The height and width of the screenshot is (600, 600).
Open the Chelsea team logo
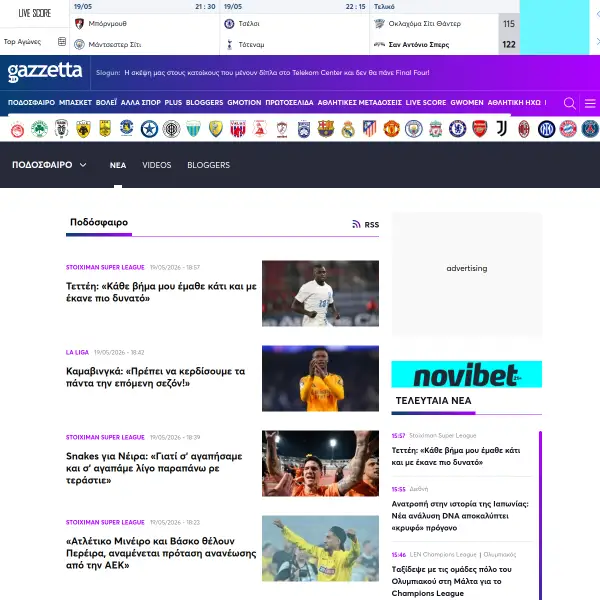click(x=458, y=129)
